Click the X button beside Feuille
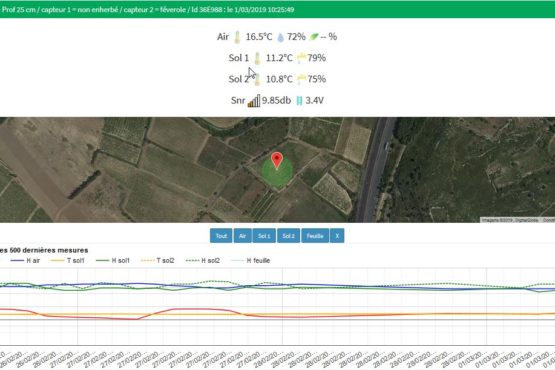Viewport: 555px width, 370px height. [x=337, y=236]
